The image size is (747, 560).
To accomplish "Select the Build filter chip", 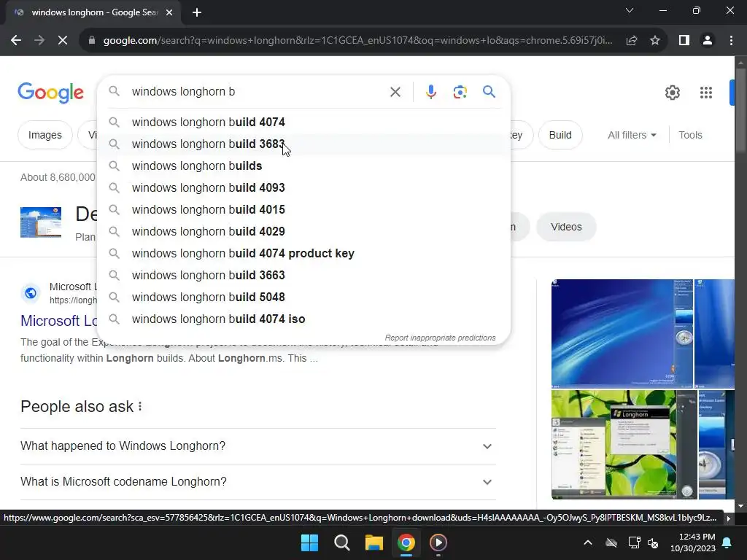I will (x=560, y=135).
